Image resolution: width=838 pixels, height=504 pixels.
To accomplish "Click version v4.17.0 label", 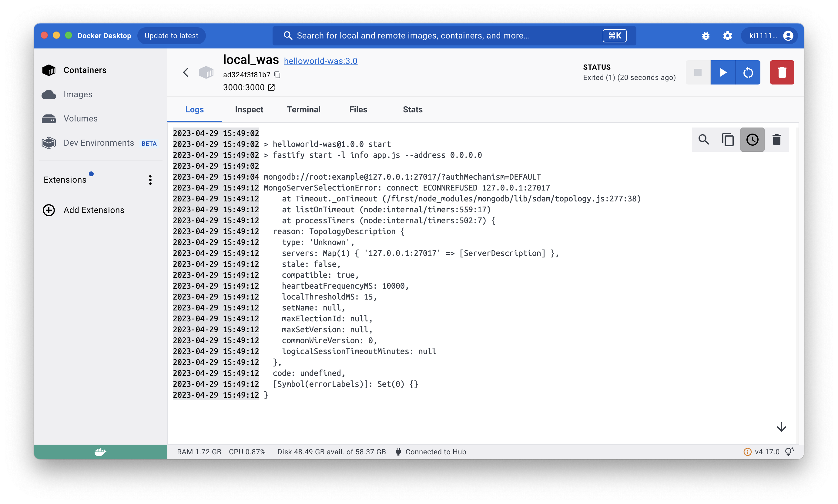I will tap(767, 452).
